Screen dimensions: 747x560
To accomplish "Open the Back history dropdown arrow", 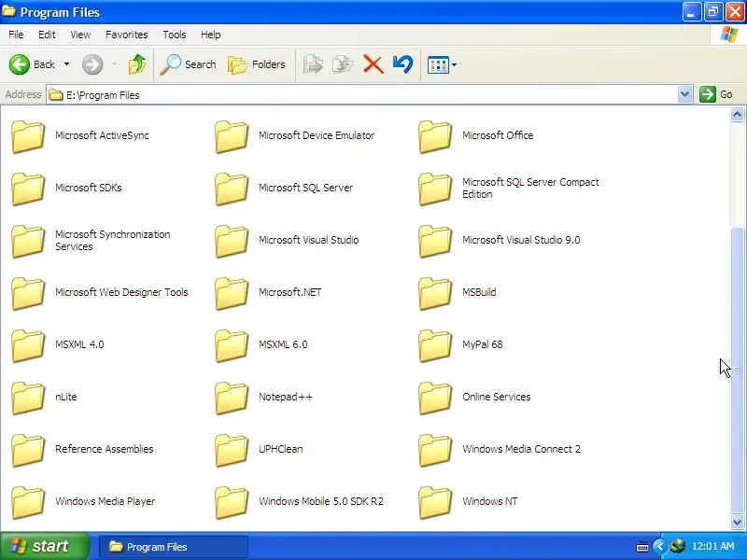I will coord(66,64).
